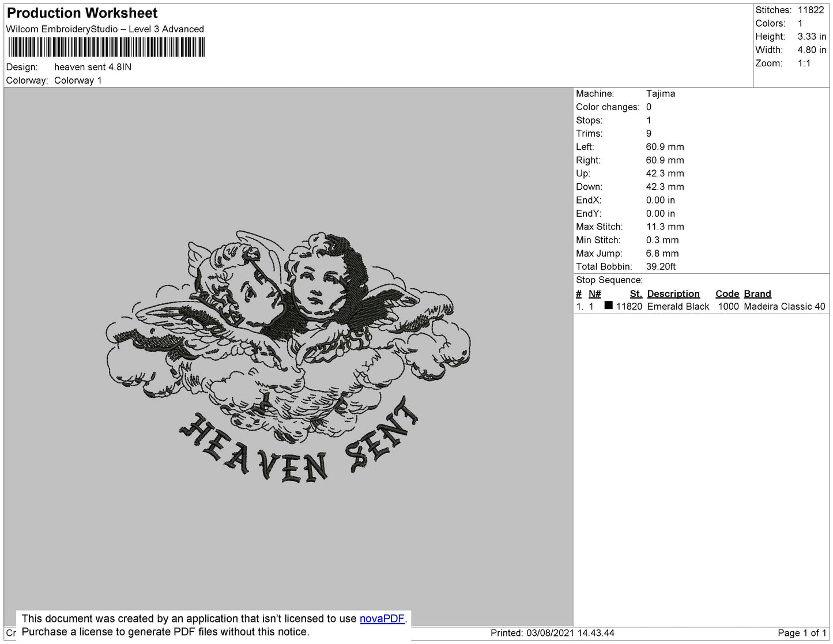The height and width of the screenshot is (644, 833).
Task: Select 'Madeira Classic 40' brand cell
Action: [785, 307]
